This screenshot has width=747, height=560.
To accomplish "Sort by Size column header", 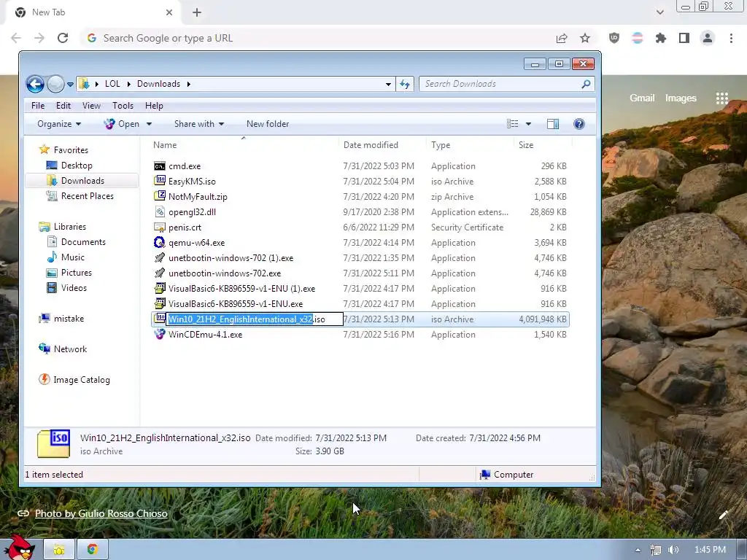I will tap(526, 145).
